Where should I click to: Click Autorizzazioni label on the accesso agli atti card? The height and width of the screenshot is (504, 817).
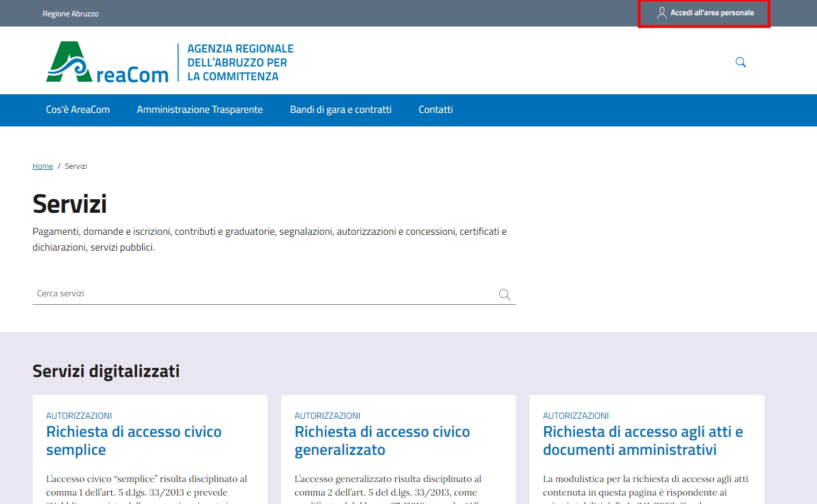click(x=576, y=415)
